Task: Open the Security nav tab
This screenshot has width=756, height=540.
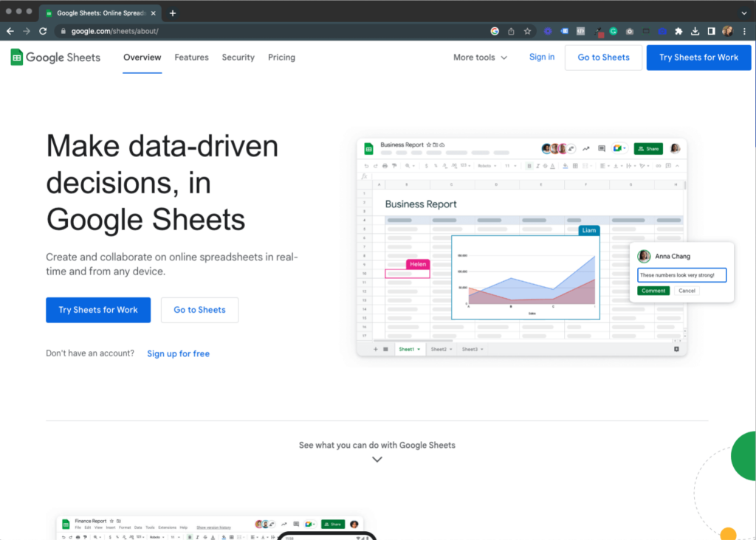Action: pyautogui.click(x=238, y=58)
